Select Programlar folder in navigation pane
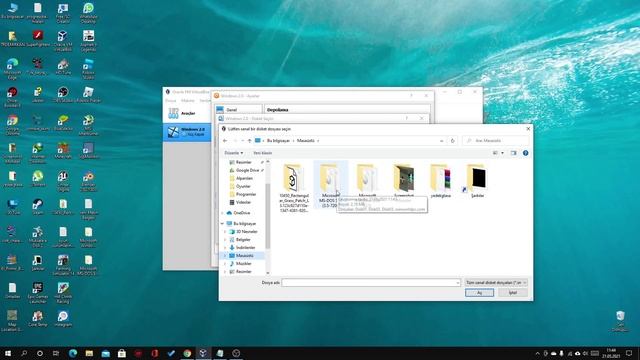Viewport: 640px width, 360px height. pos(246,194)
